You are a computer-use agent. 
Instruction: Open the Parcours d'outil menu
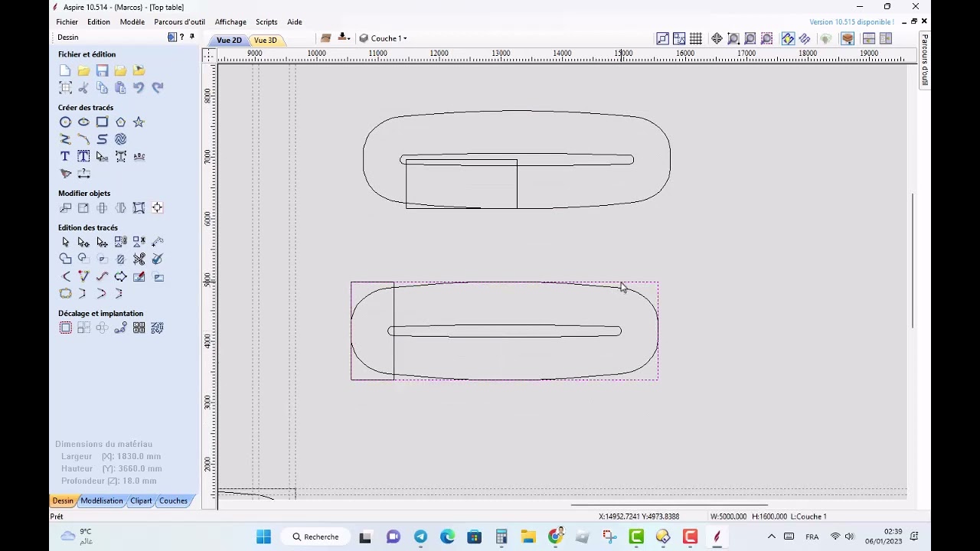tap(179, 21)
